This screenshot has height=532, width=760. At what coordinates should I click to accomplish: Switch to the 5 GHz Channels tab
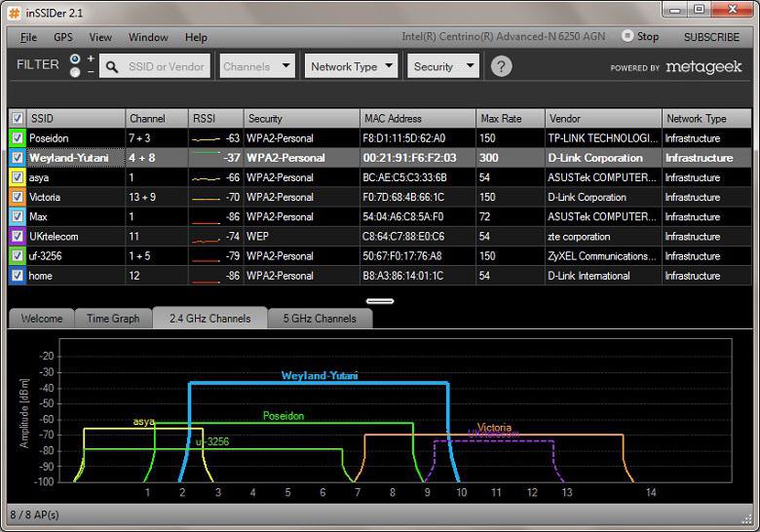320,319
